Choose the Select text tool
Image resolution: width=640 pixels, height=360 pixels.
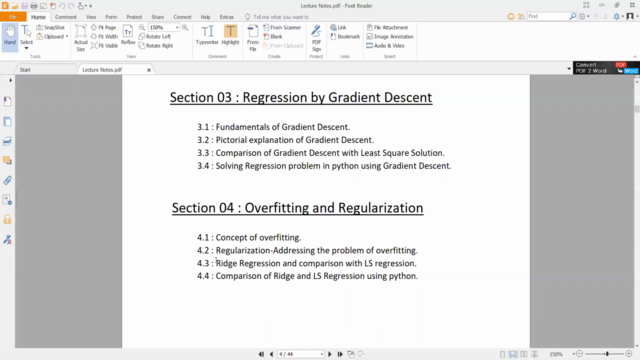click(26, 34)
